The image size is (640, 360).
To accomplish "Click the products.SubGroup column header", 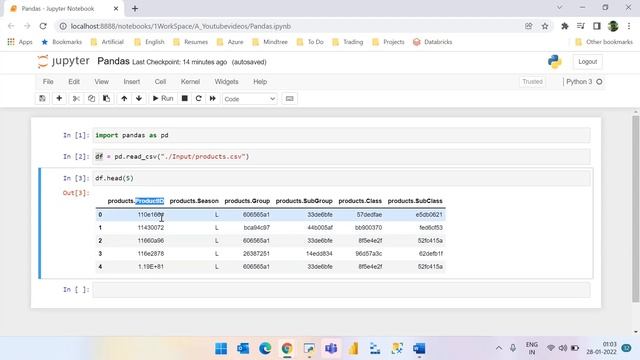I will click(304, 201).
